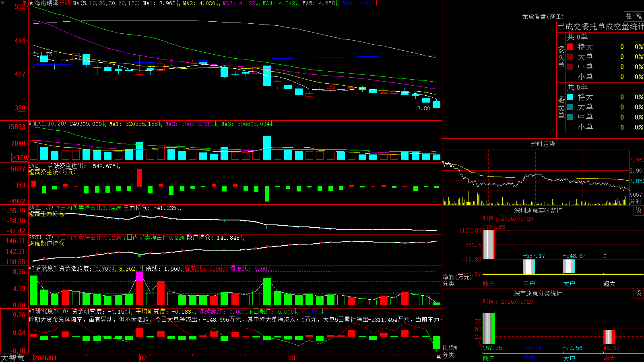Click the dark red 委买单 中单 swatch
Image resolution: width=644 pixels, height=362 pixels.
(570, 67)
